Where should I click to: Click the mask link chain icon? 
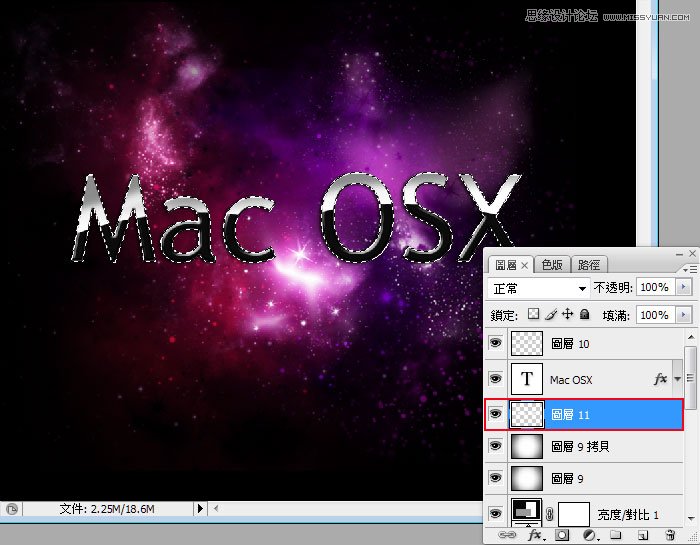point(550,514)
